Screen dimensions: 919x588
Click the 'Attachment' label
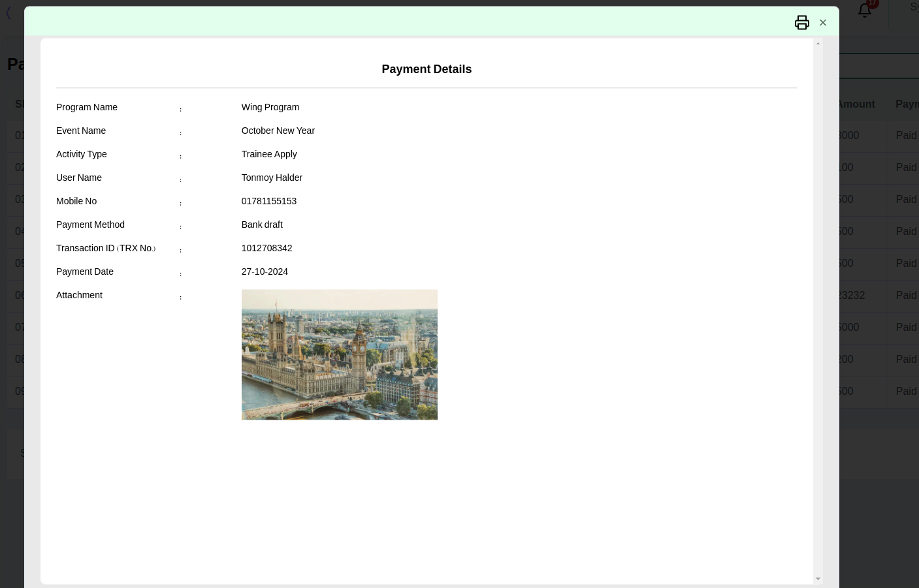click(79, 295)
